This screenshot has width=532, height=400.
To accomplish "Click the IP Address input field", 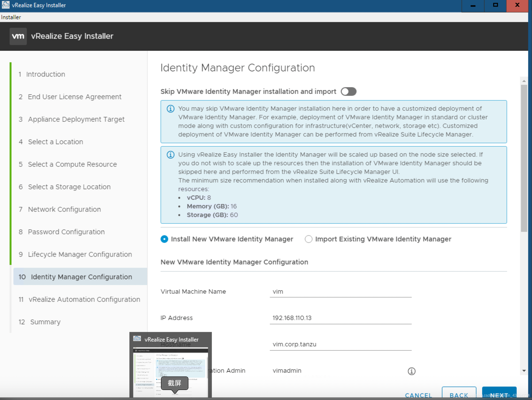I will click(340, 318).
